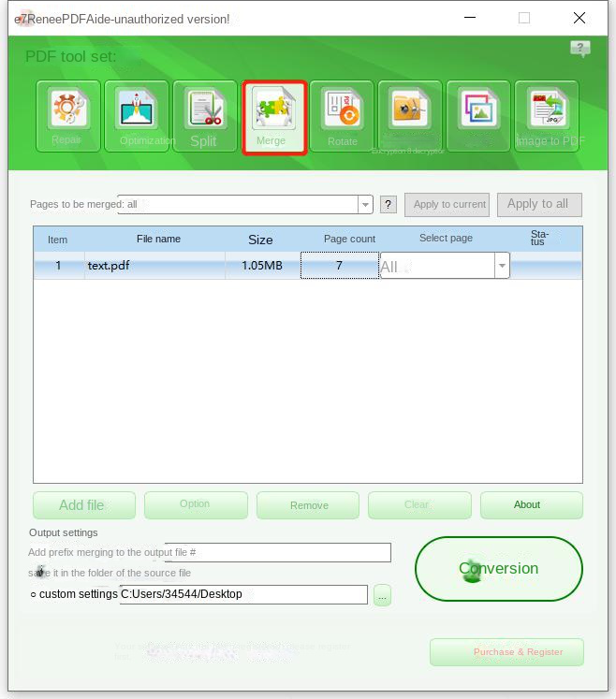Select the custom settings radio button
The image size is (616, 699).
tap(34, 595)
